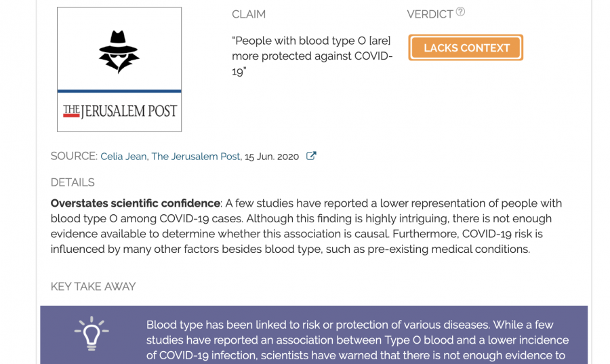
Task: Click the SOURCE: label
Action: click(74, 157)
